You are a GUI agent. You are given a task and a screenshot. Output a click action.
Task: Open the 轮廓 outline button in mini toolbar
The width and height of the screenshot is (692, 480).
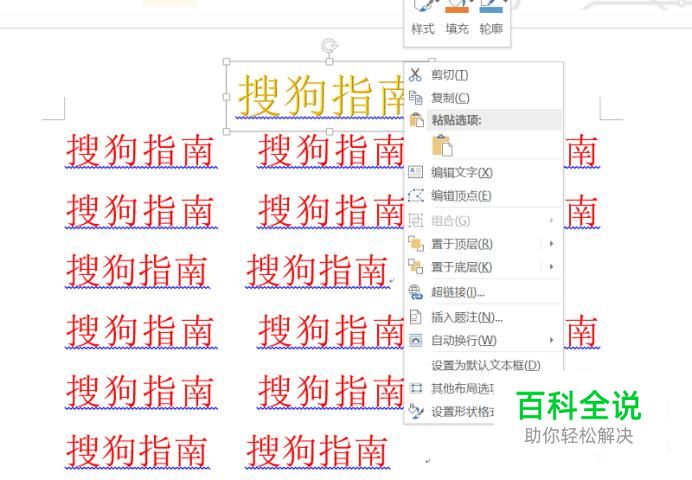click(x=491, y=18)
